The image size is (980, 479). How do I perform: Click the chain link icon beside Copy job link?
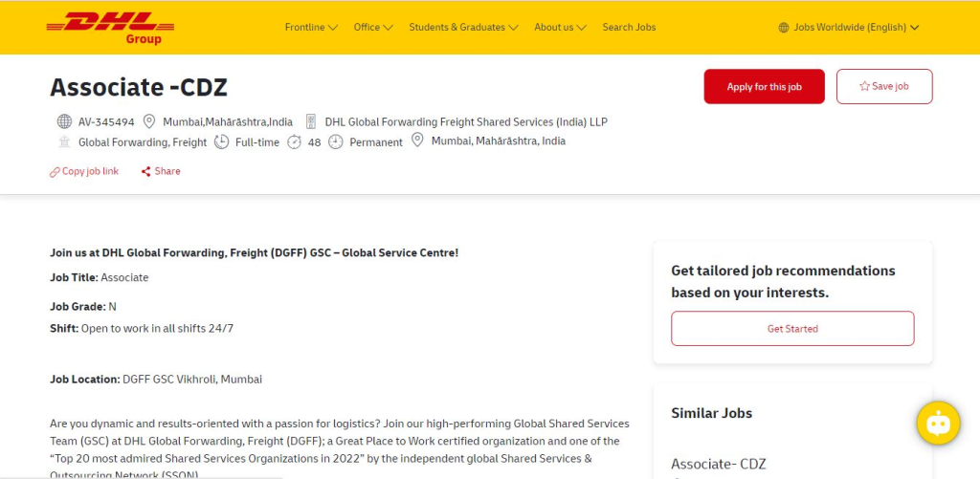(55, 172)
